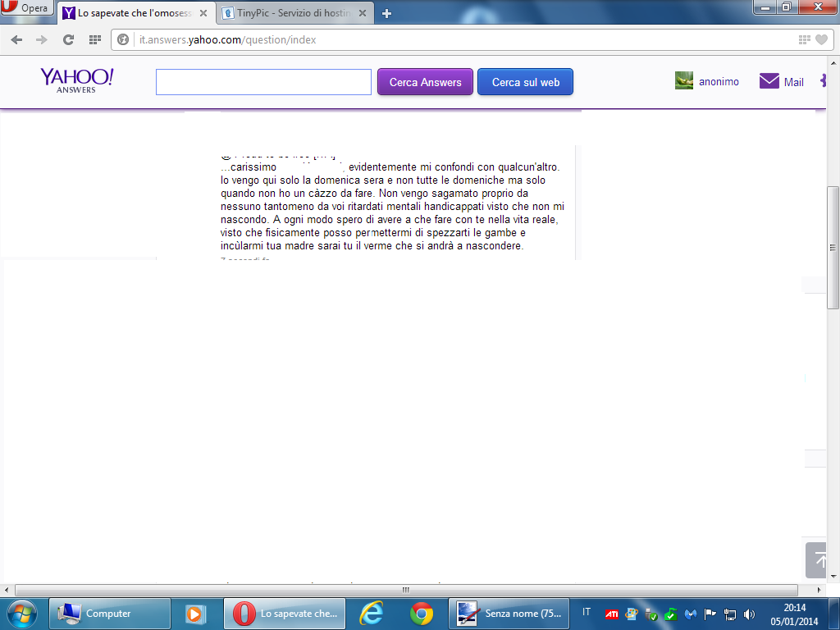Focus the Yahoo Answers search field
Screen dimensions: 840x630
coord(263,82)
